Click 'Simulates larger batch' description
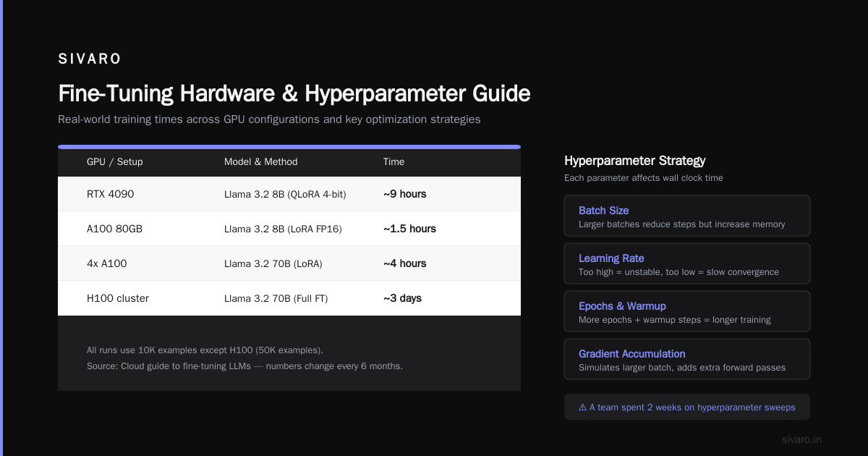 pyautogui.click(x=682, y=368)
